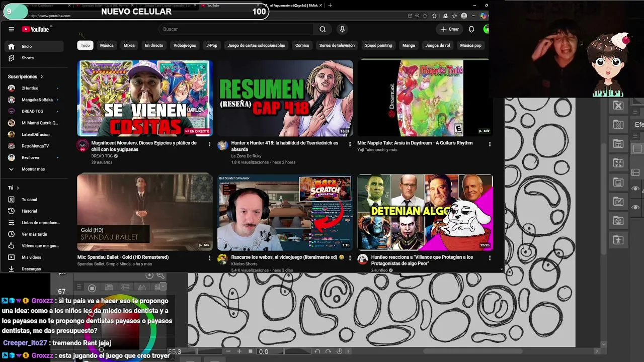Open the browser profile avatar
Image resolution: width=644 pixels, height=362 pixels.
[464, 16]
